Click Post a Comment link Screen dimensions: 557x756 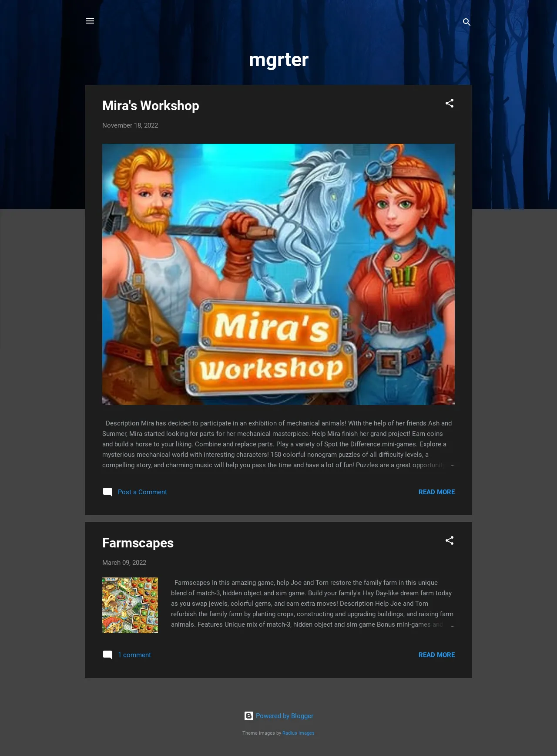click(x=142, y=492)
